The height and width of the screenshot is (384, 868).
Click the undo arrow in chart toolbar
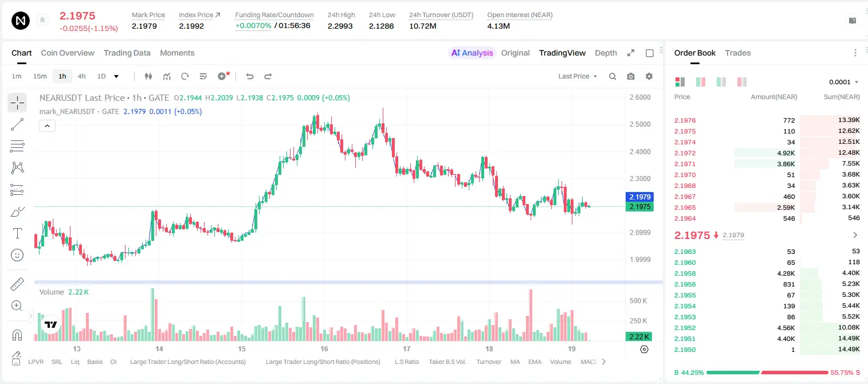pos(250,76)
